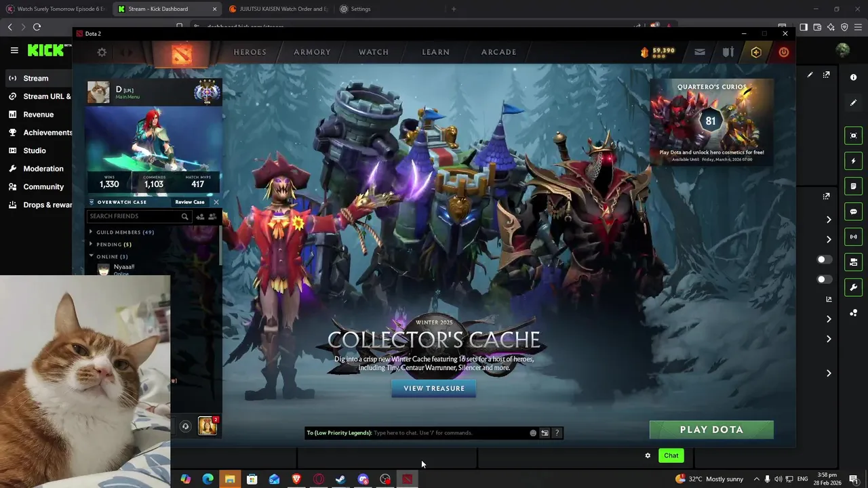Open Quartero's Curios promo card
Image resolution: width=868 pixels, height=488 pixels.
tap(711, 121)
